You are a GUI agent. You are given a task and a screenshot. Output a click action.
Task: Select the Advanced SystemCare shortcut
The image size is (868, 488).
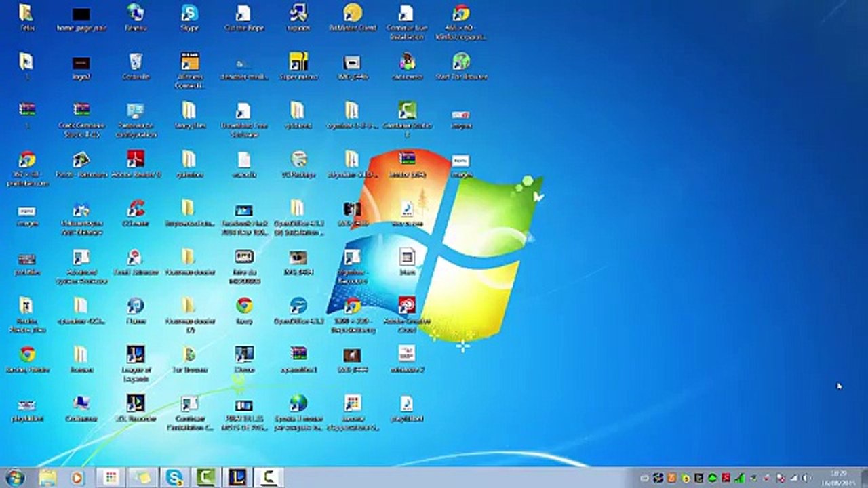pyautogui.click(x=81, y=266)
